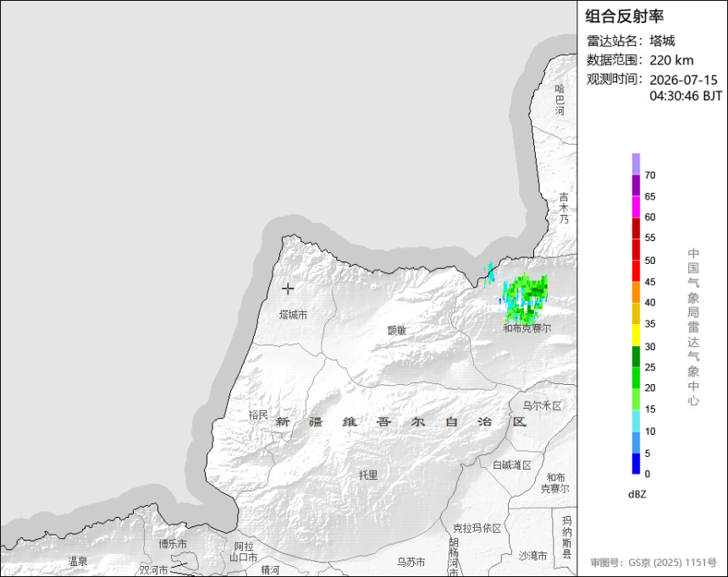
Task: Click the 托里 county label
Action: coord(368,475)
